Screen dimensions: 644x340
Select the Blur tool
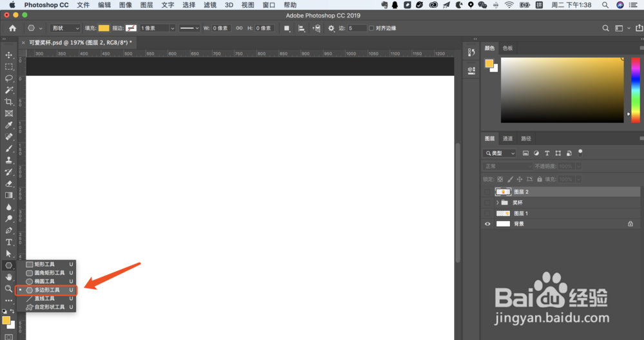(8, 207)
